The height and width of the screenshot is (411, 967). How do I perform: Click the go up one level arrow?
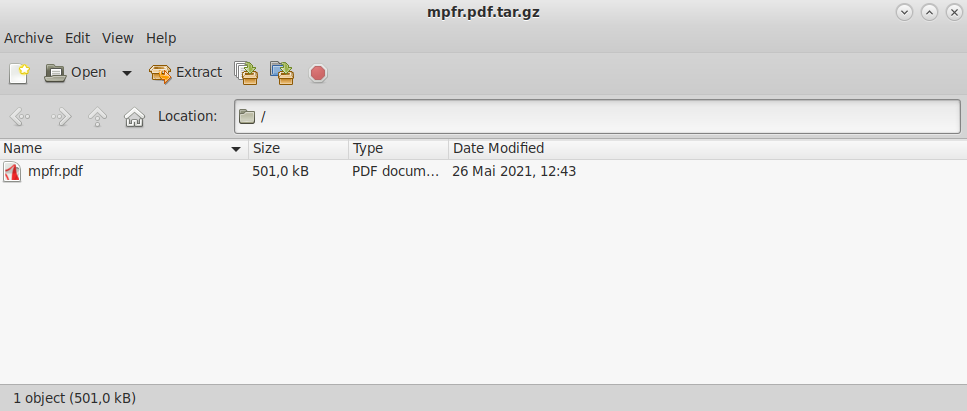[x=98, y=117]
